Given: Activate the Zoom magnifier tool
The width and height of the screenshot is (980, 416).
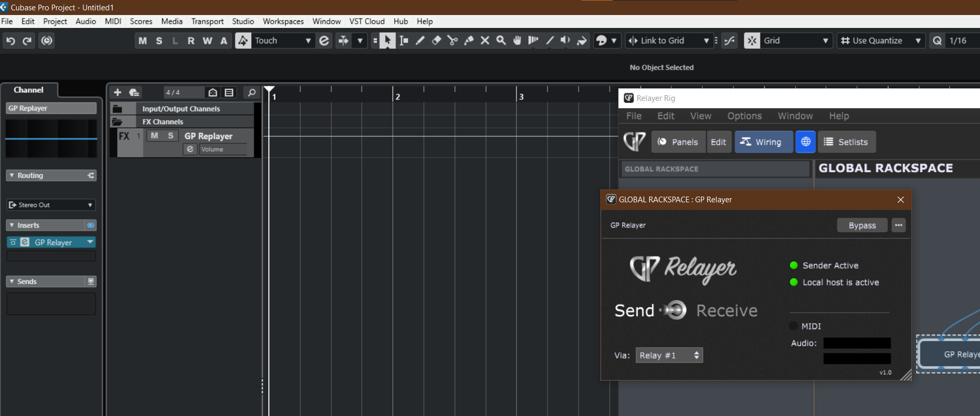Looking at the screenshot, I should coord(501,40).
